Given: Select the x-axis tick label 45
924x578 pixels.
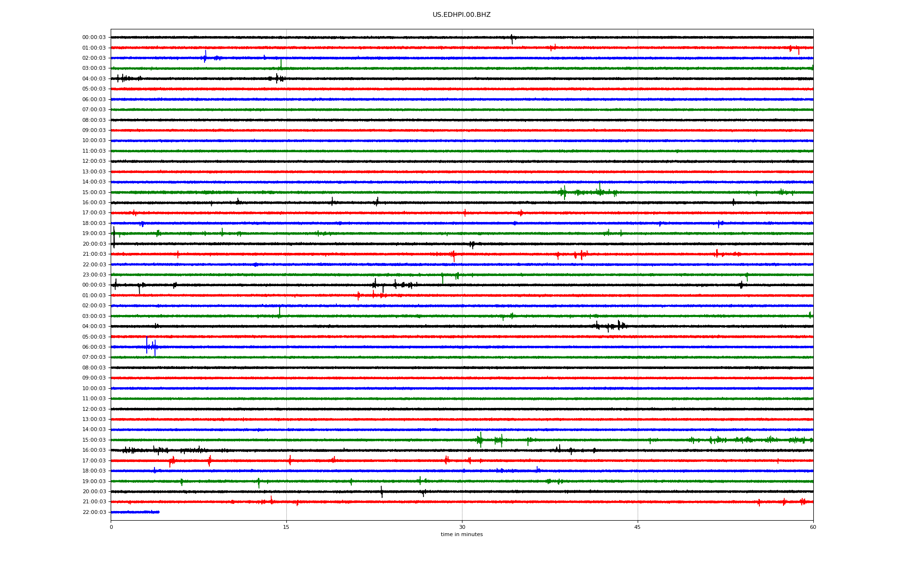Looking at the screenshot, I should point(638,527).
